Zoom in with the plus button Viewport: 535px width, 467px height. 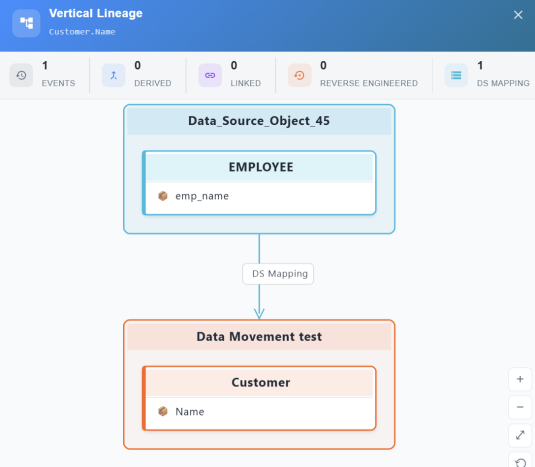tap(520, 379)
